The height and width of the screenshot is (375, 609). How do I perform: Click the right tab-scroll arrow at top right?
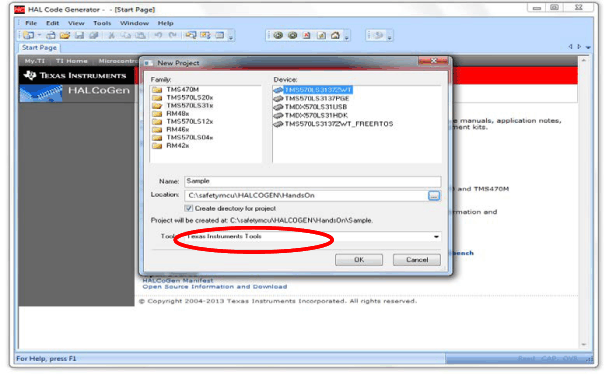tap(579, 47)
